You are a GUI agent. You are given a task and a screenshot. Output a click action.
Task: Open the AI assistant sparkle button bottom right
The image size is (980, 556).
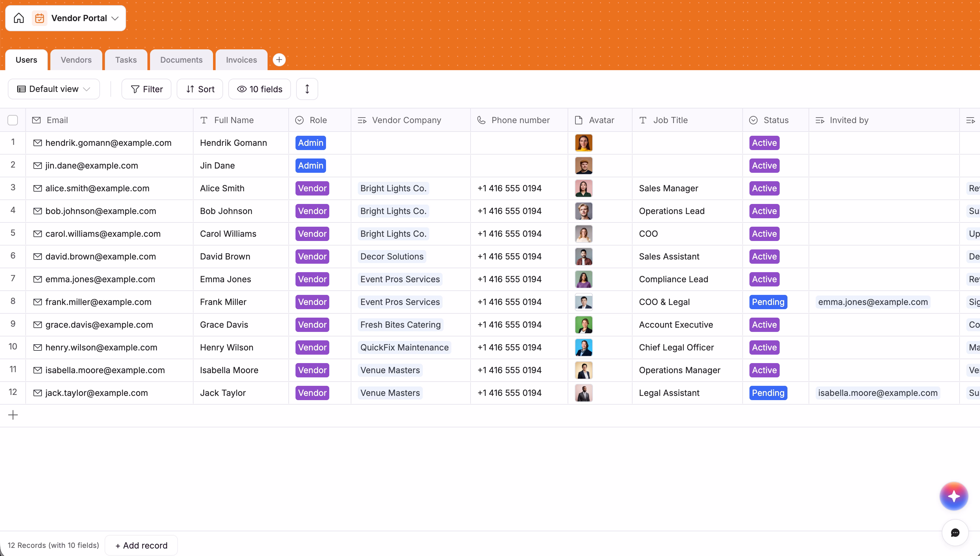coord(953,496)
